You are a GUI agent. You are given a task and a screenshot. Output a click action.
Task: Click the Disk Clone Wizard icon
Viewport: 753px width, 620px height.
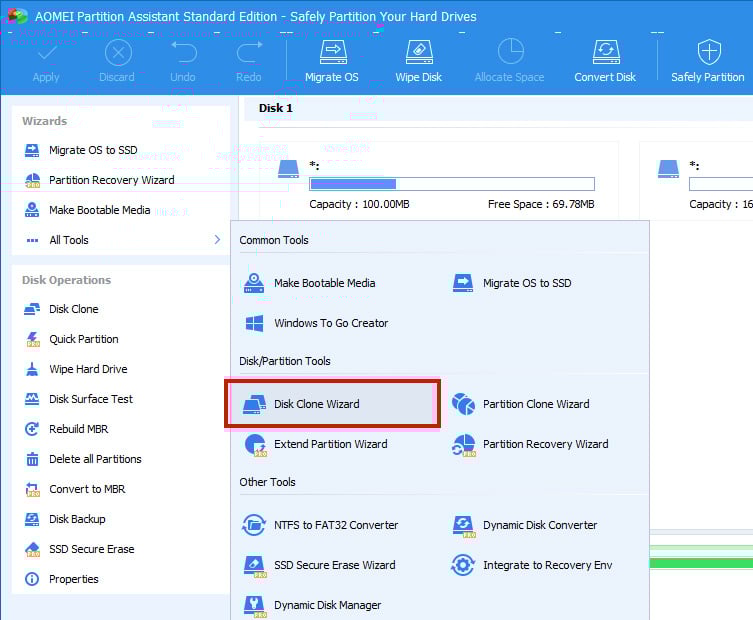tap(254, 404)
